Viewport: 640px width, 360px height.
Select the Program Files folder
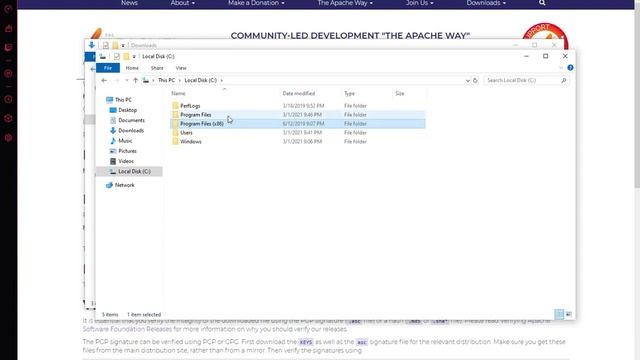(x=196, y=115)
